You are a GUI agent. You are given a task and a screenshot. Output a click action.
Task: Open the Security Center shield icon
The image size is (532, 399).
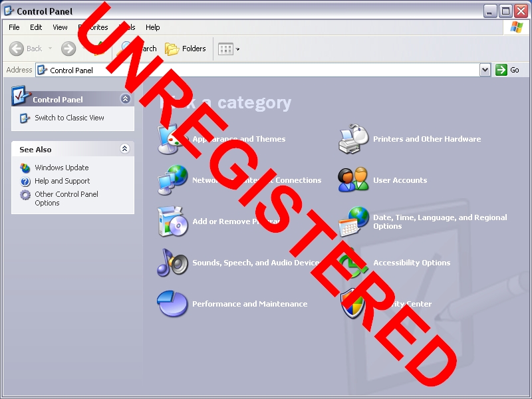click(353, 303)
